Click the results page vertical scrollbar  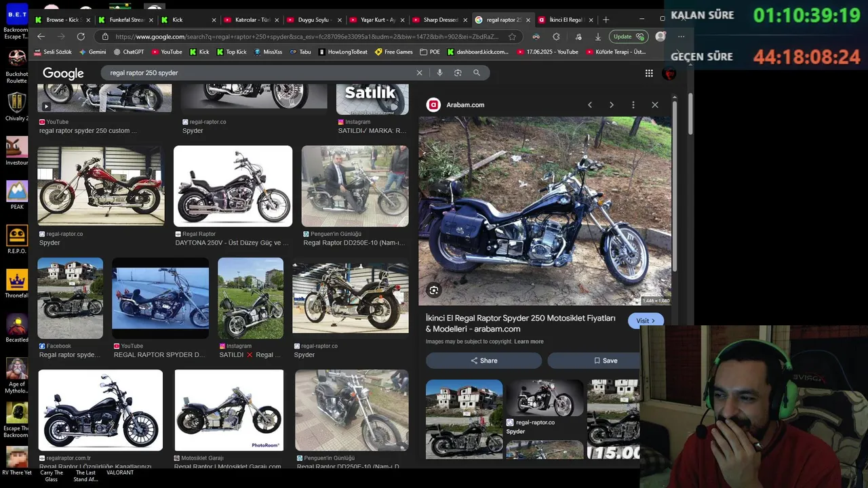pos(690,115)
